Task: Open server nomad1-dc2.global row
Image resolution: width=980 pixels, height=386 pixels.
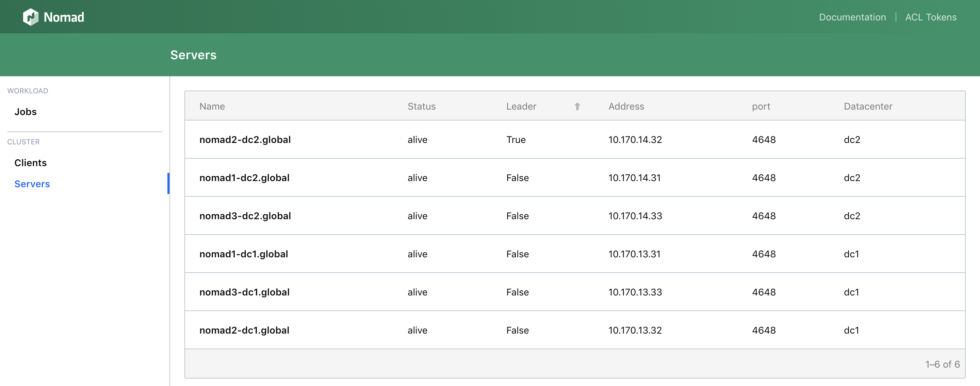Action: coord(244,178)
